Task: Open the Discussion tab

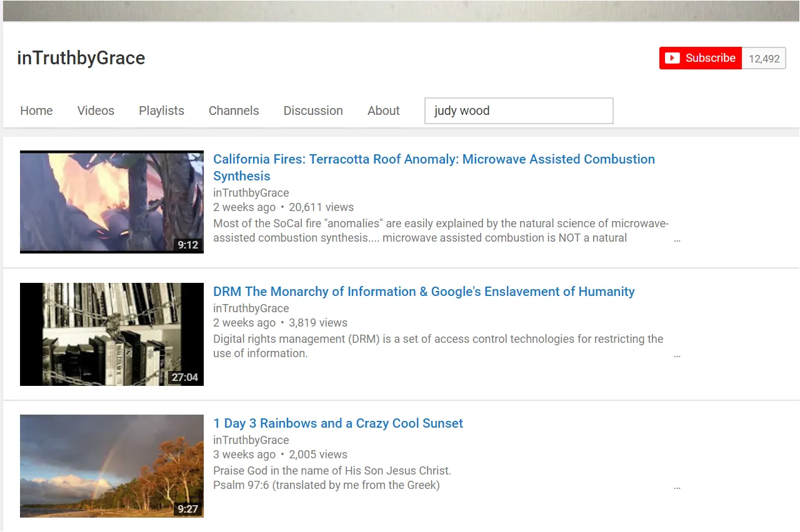Action: click(313, 111)
